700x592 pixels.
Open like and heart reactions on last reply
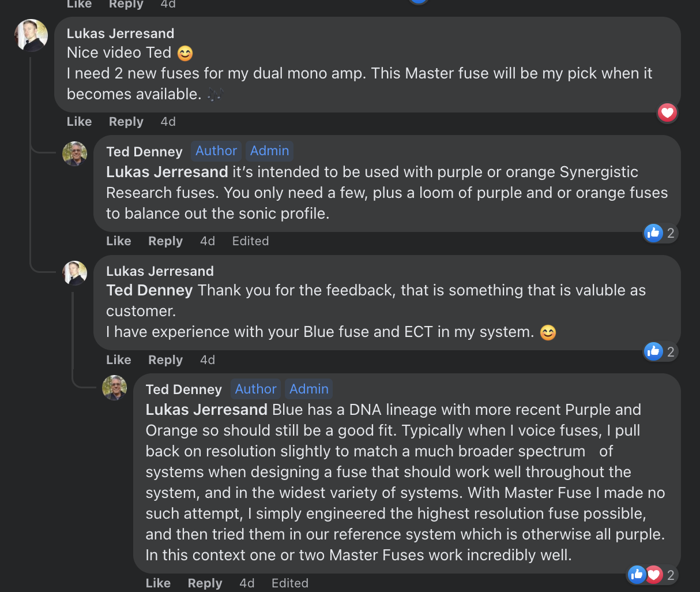click(652, 575)
